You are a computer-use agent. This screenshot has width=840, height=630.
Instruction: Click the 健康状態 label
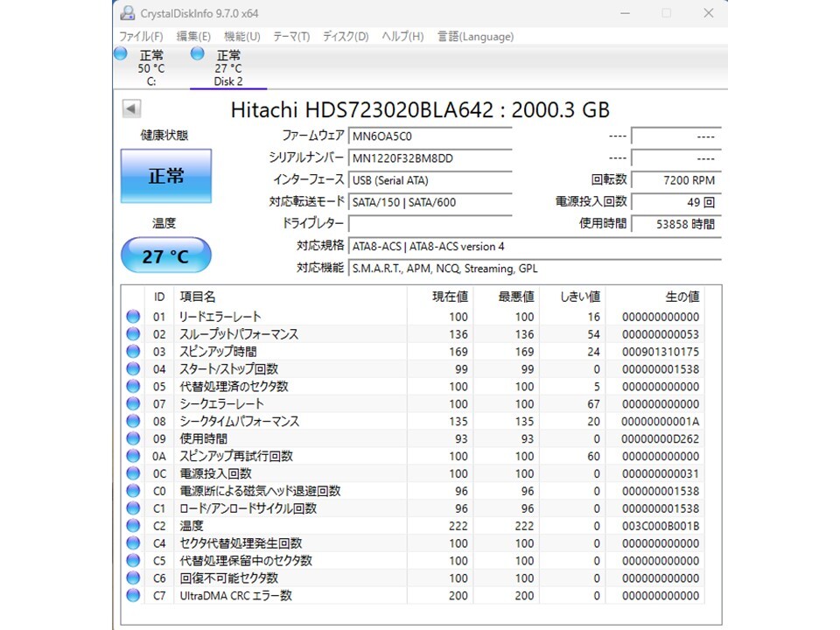pos(164,135)
